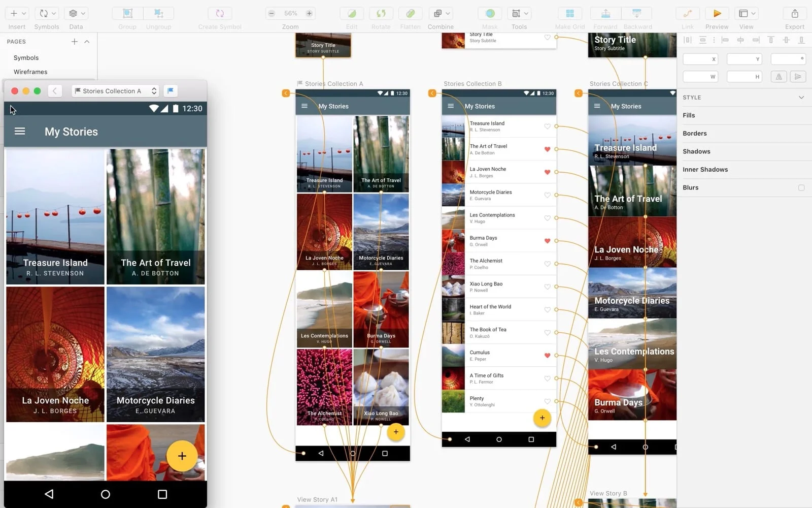812x508 pixels.
Task: Click the Shadows section header
Action: click(696, 151)
